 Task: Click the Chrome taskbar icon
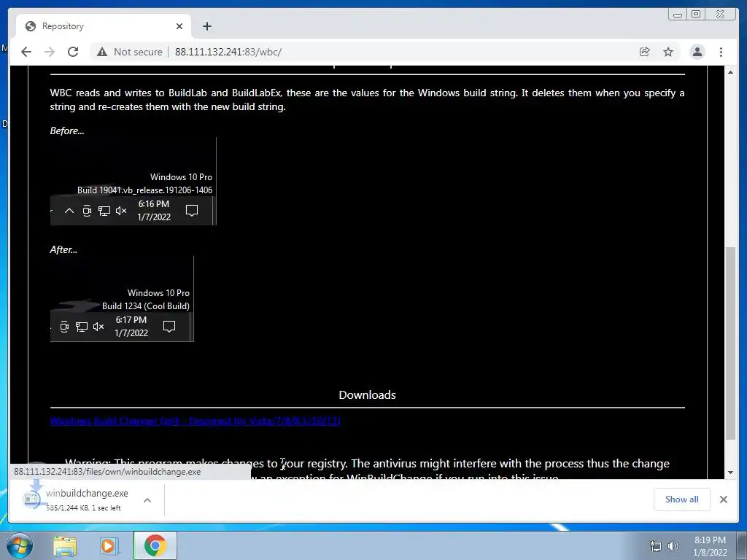[x=155, y=545]
